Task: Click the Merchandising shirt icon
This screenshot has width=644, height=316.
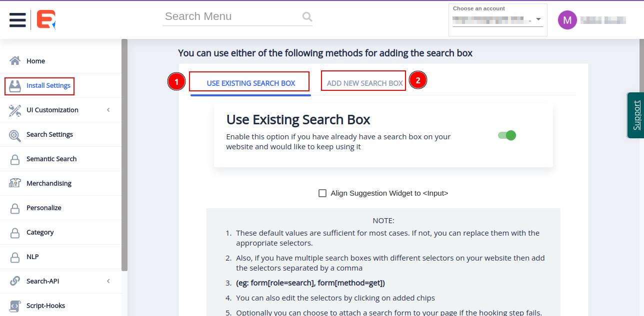Action: pyautogui.click(x=15, y=183)
